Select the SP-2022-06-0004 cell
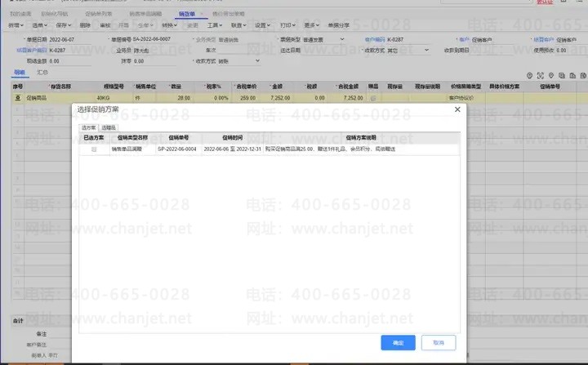Viewport: 588px width, 365px height. pyautogui.click(x=177, y=149)
